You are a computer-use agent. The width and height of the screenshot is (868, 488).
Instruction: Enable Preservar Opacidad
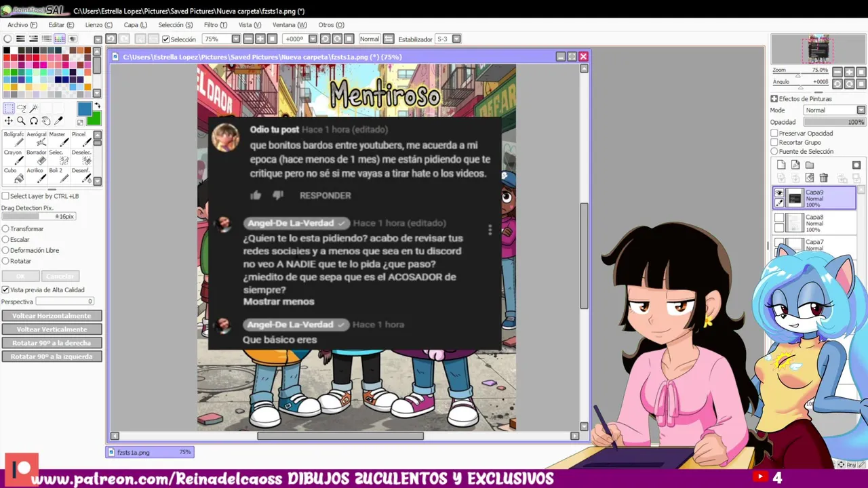(x=774, y=134)
